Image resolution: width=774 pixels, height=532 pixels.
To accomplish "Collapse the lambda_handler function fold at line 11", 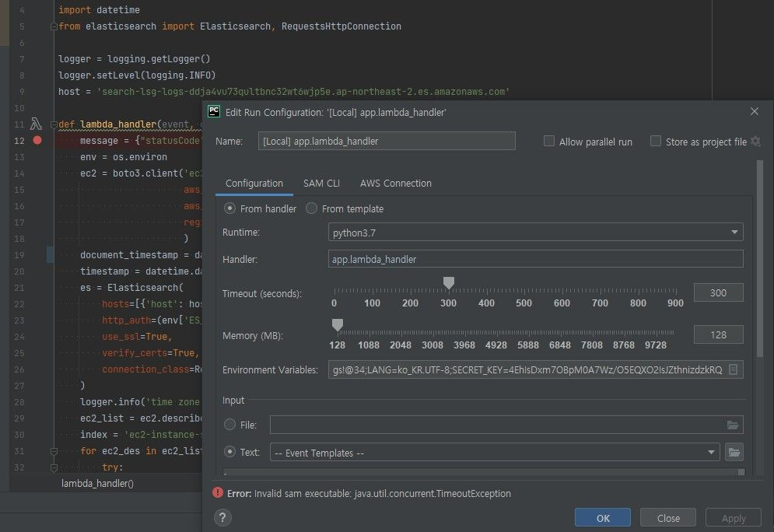I will pyautogui.click(x=54, y=124).
